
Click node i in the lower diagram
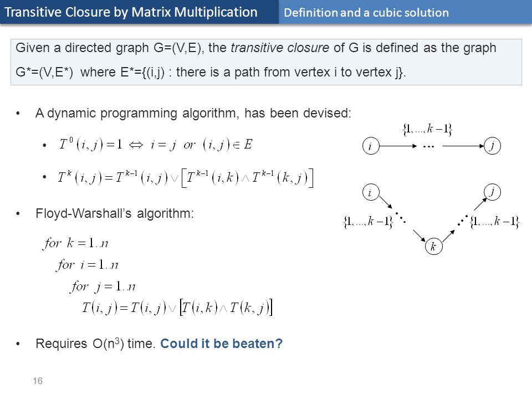click(x=371, y=192)
